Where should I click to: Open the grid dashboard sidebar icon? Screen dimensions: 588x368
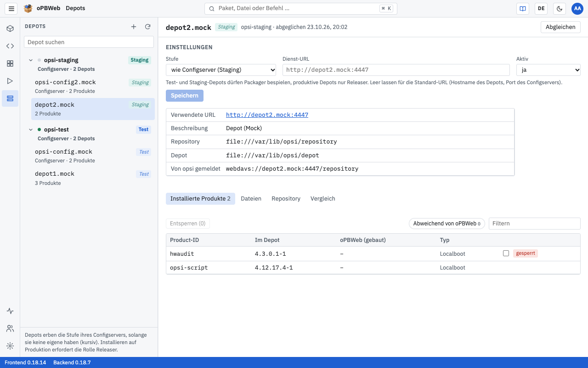coord(10,63)
